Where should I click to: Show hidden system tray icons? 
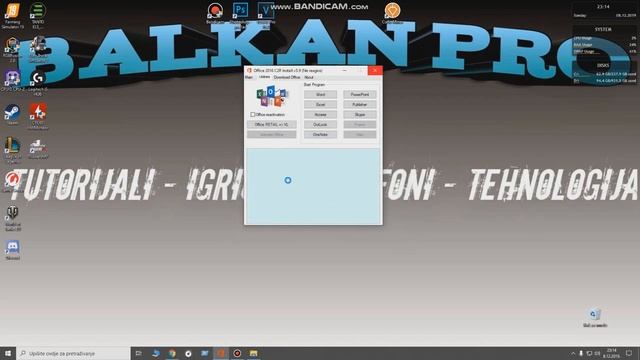tap(573, 353)
